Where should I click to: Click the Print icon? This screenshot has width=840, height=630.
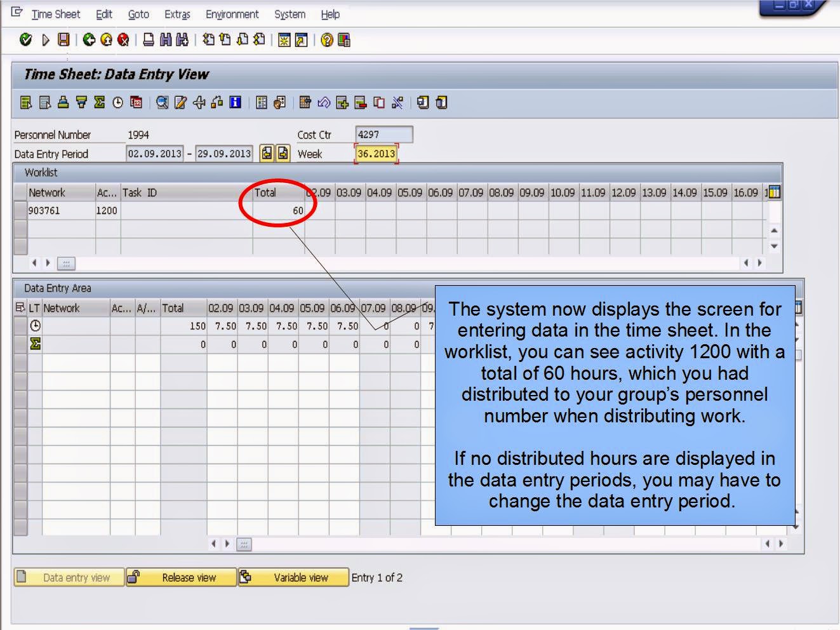(x=148, y=40)
